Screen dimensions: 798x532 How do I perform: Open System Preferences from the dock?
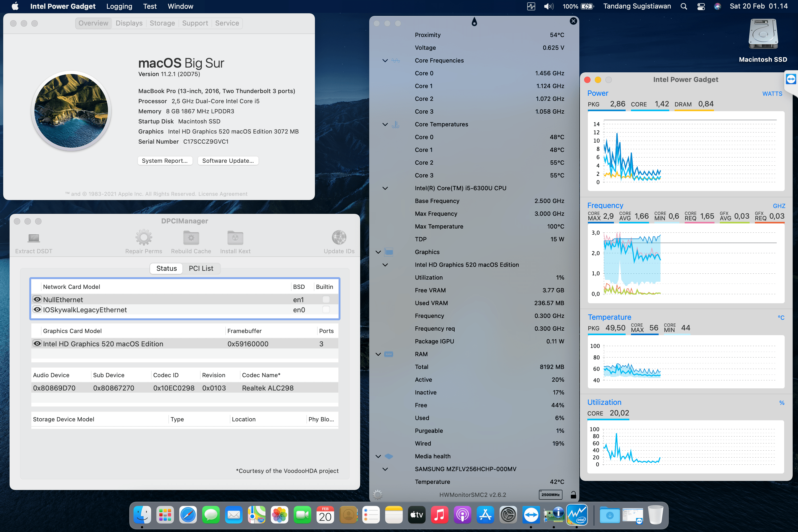508,515
